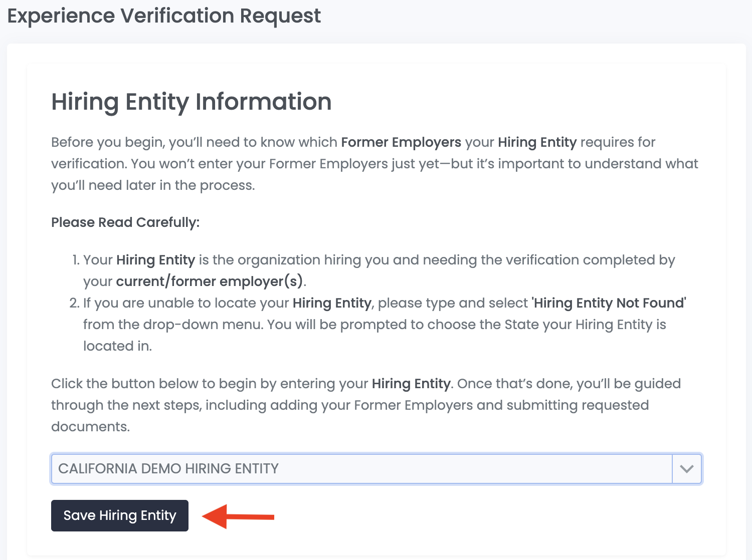Viewport: 752px width, 560px height.
Task: Click numbered instruction item two
Action: point(376,324)
